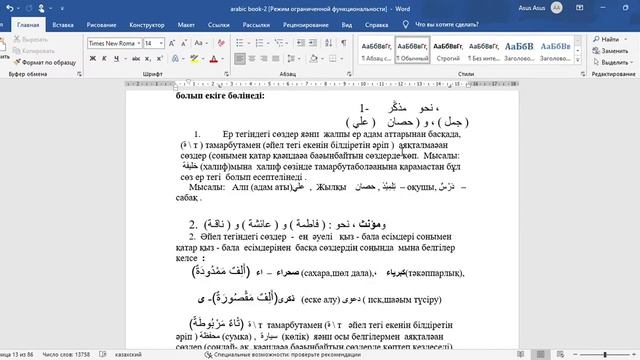Open text effects and typography
640x360 pixels.
tap(176, 59)
